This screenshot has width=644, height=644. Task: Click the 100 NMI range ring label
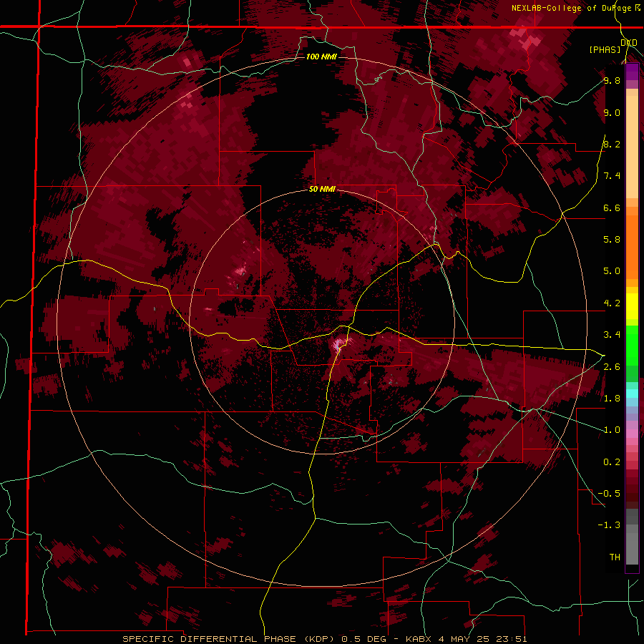(321, 57)
